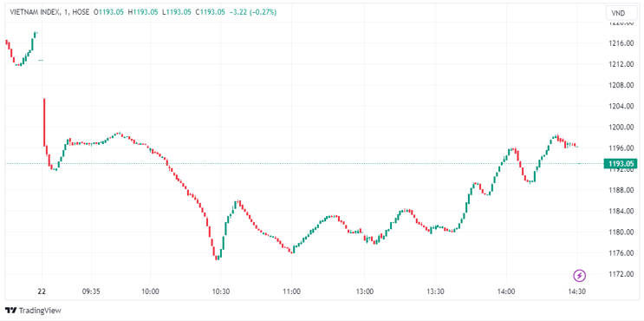This screenshot has height=321, width=644.
Task: Click the 1204.00 price axis label
Action: pyautogui.click(x=621, y=106)
